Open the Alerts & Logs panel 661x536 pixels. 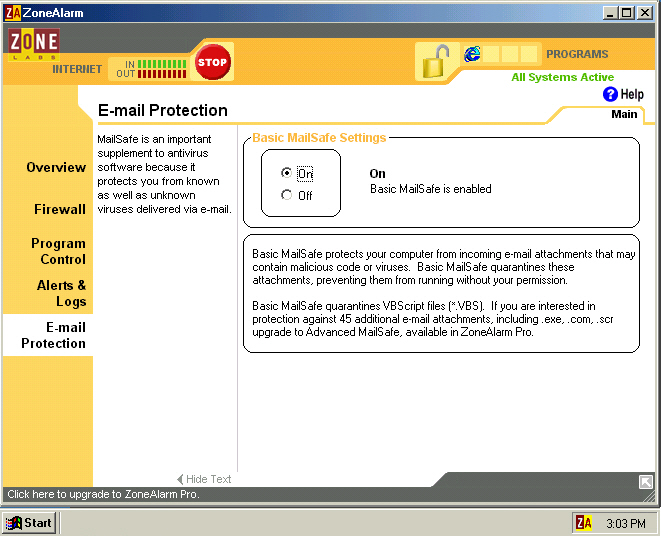pyautogui.click(x=61, y=293)
